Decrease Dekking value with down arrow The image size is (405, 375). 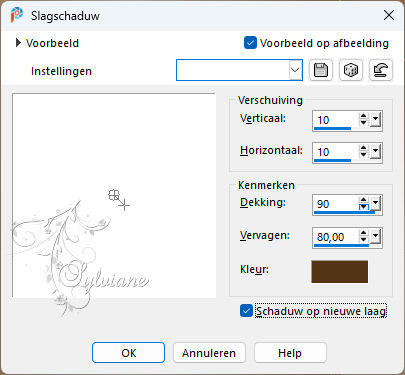point(363,207)
